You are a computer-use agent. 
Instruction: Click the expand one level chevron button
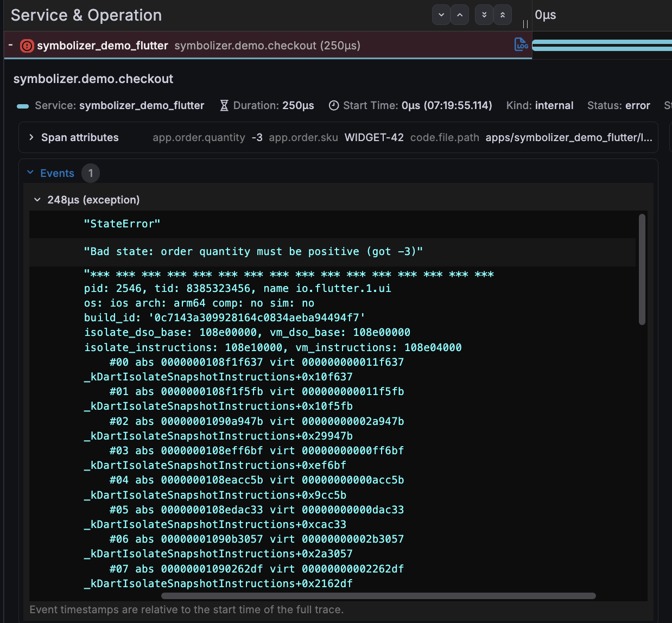[x=441, y=15]
